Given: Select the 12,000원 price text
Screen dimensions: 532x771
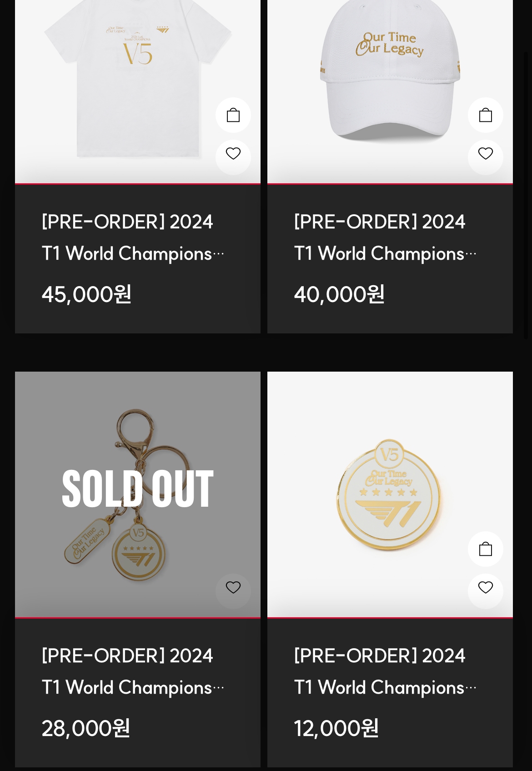Looking at the screenshot, I should pyautogui.click(x=336, y=728).
